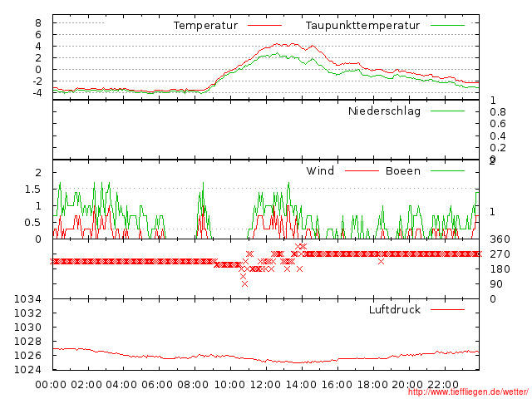Screen dimensions: 532x399
Task: Click the green Niederschlag legend line
Action: [447, 111]
